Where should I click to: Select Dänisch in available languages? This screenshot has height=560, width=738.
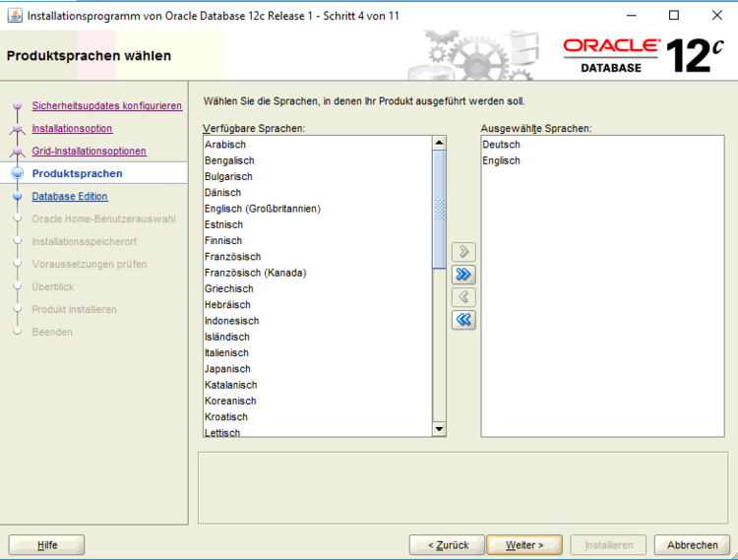tap(318, 193)
